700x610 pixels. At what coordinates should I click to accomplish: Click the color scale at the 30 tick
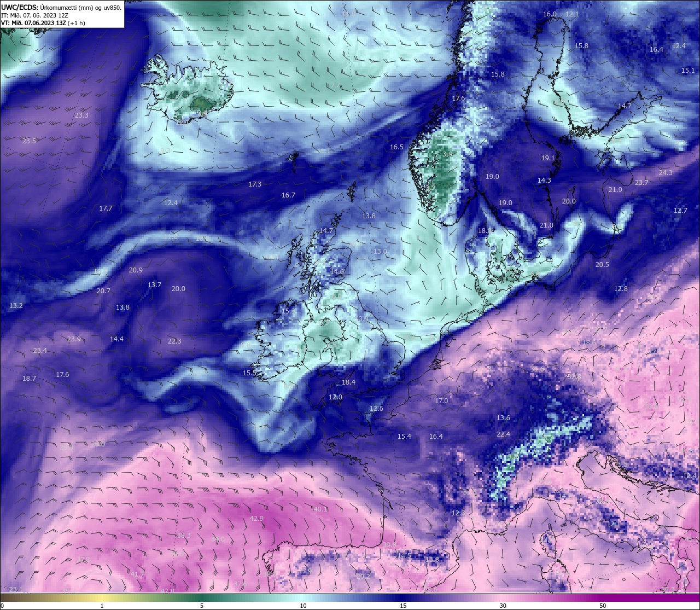(x=503, y=598)
